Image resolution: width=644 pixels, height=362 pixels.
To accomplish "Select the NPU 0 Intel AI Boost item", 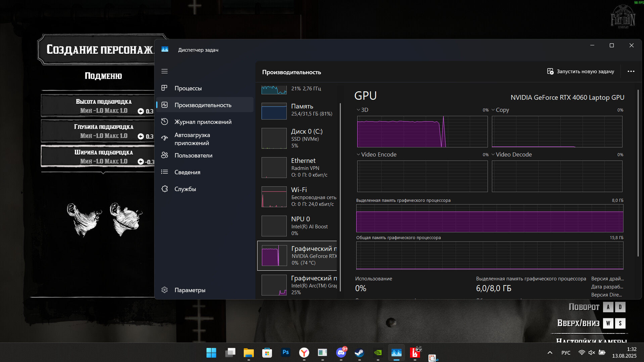I will pyautogui.click(x=298, y=226).
